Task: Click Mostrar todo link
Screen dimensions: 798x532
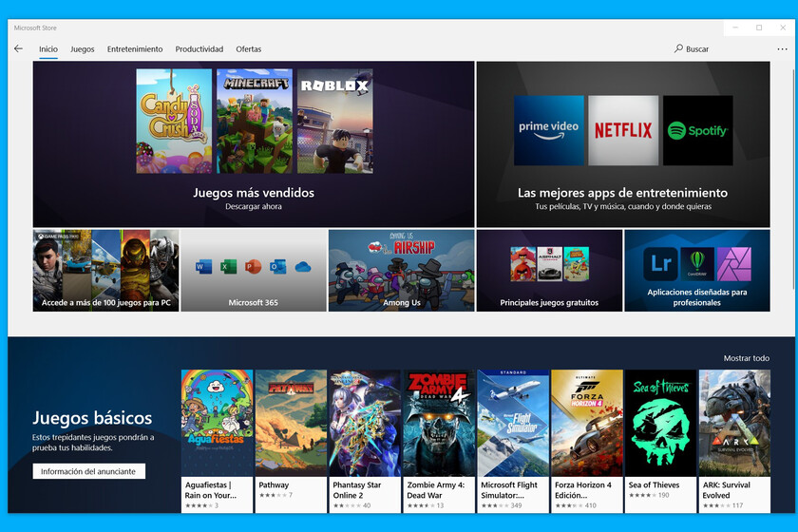Action: pos(747,358)
